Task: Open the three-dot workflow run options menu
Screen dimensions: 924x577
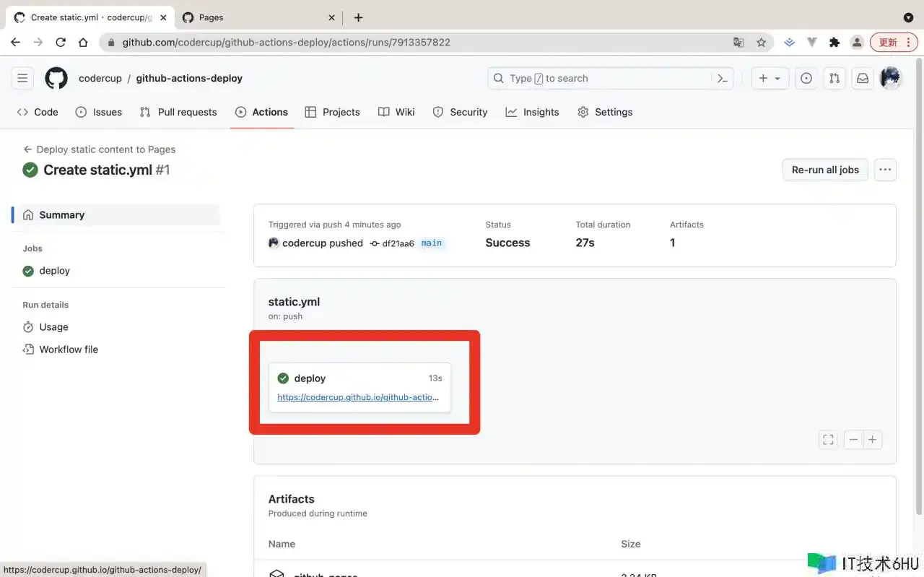Action: 885,170
